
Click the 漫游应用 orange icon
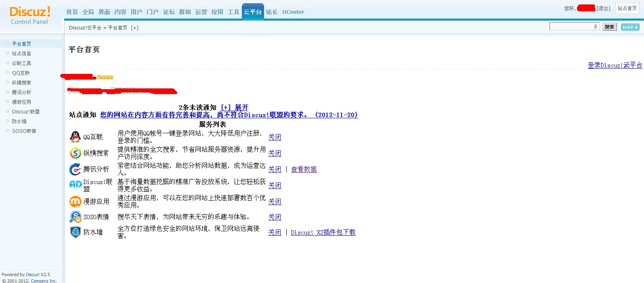75,201
